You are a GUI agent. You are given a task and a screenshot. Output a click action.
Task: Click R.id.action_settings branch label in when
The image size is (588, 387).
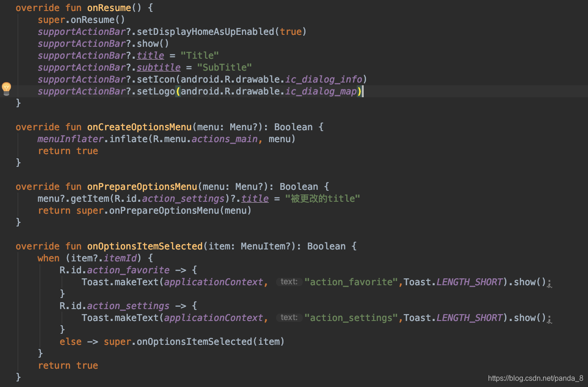[x=115, y=306]
